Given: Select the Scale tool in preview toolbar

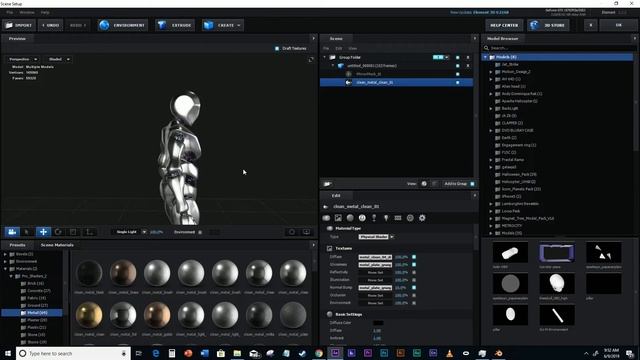Looking at the screenshot, I should coord(73,232).
